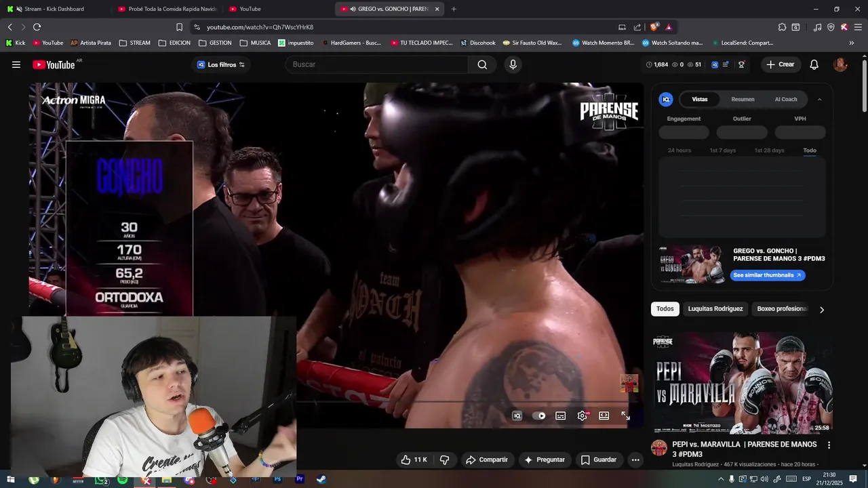Open the EDICION bookmarks folder
Image resolution: width=868 pixels, height=488 pixels.
click(175, 43)
